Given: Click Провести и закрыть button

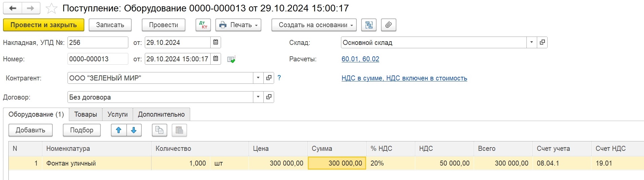Looking at the screenshot, I should click(43, 25).
